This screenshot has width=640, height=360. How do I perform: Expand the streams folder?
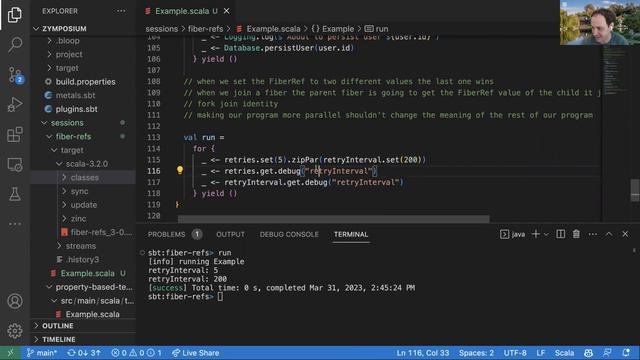click(x=83, y=246)
